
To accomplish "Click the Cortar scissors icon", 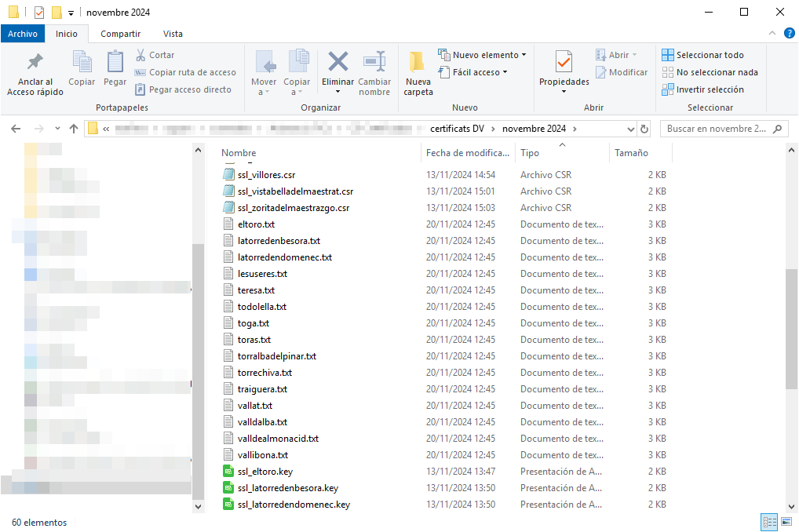I will [x=140, y=54].
